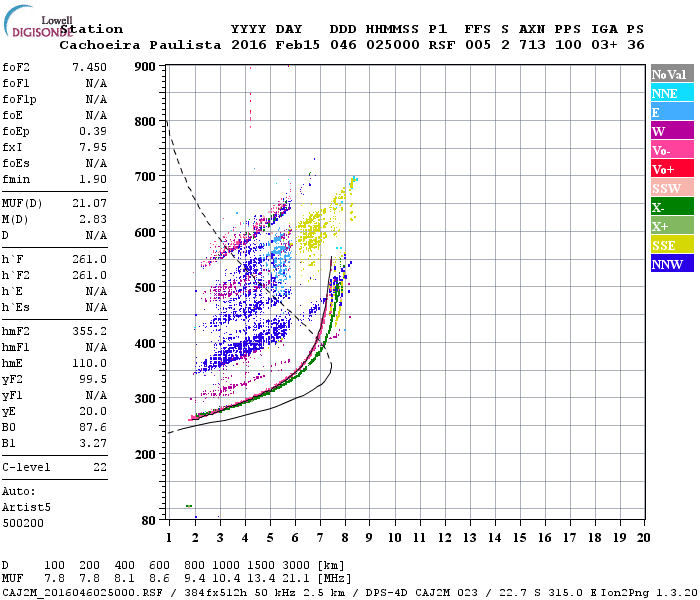700x600 pixels.
Task: Select the X- dark green legend swatch
Action: [672, 207]
